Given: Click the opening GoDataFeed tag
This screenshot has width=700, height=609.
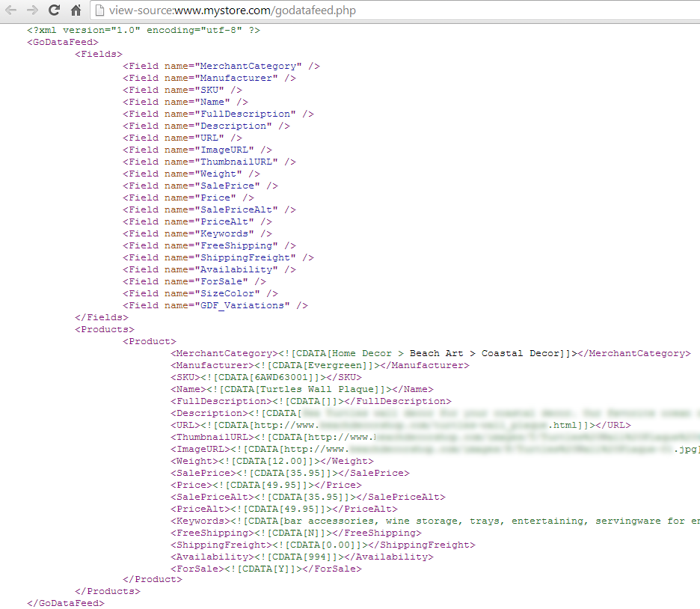Looking at the screenshot, I should pyautogui.click(x=63, y=42).
